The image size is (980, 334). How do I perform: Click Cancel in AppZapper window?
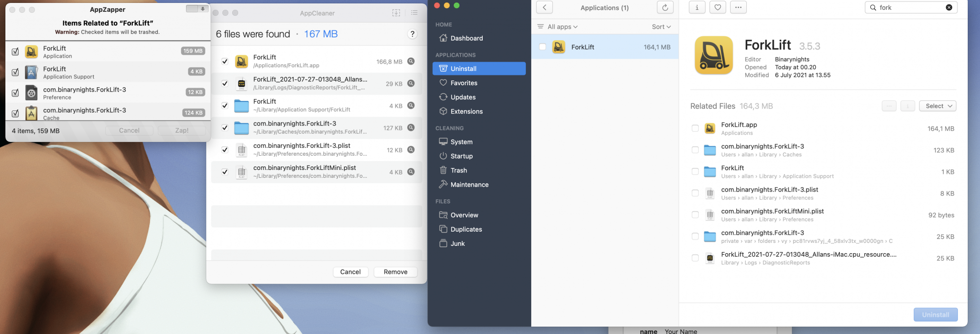(x=129, y=131)
